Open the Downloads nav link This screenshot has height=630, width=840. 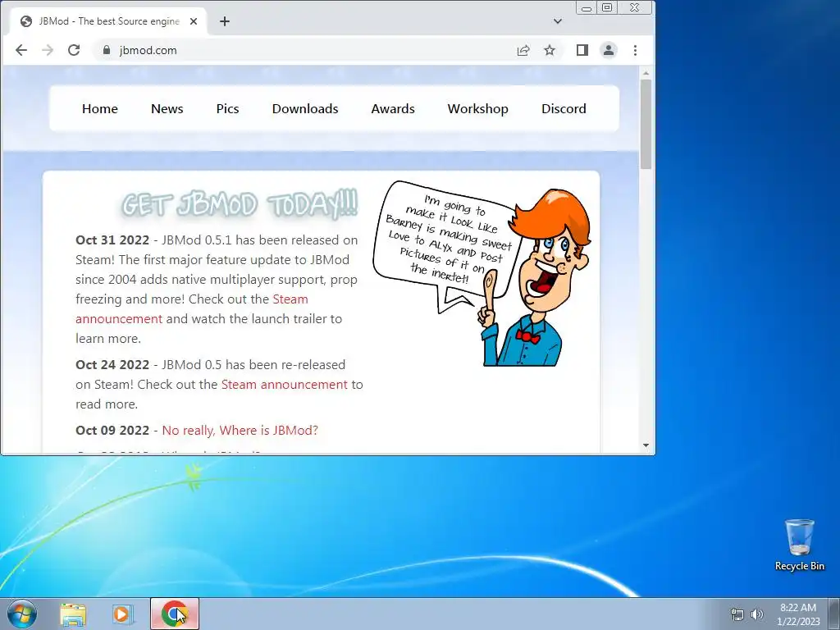pyautogui.click(x=305, y=109)
